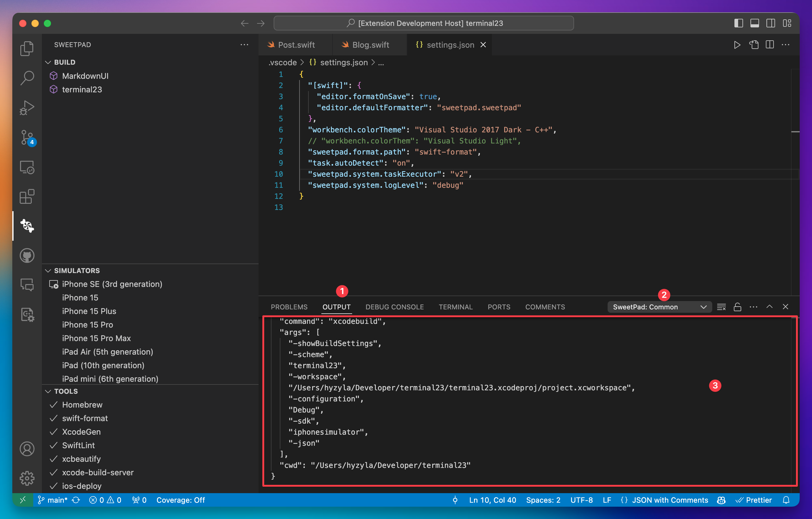Select the SweetPad candy icon
Viewport: 812px width, 519px height.
27,226
